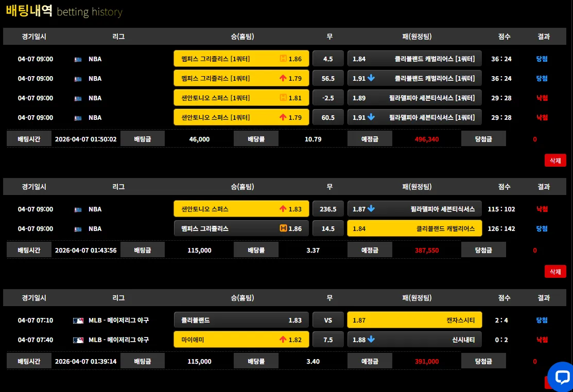Image resolution: width=573 pixels, height=392 pixels.
Task: Delete the first bet slip with 삭제
Action: pyautogui.click(x=555, y=161)
